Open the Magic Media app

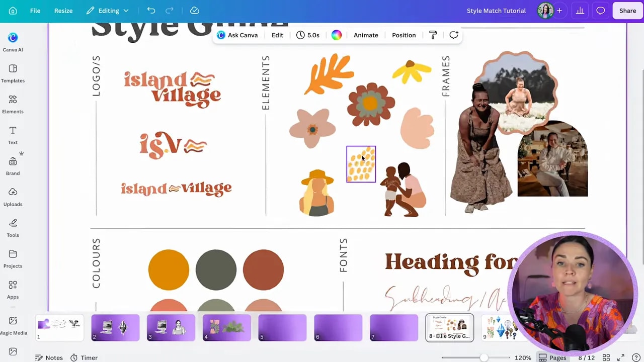[x=13, y=325]
